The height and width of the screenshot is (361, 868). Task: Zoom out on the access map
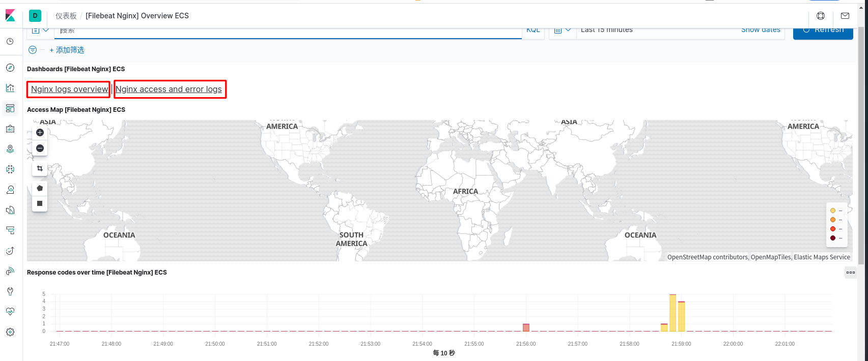pos(40,148)
